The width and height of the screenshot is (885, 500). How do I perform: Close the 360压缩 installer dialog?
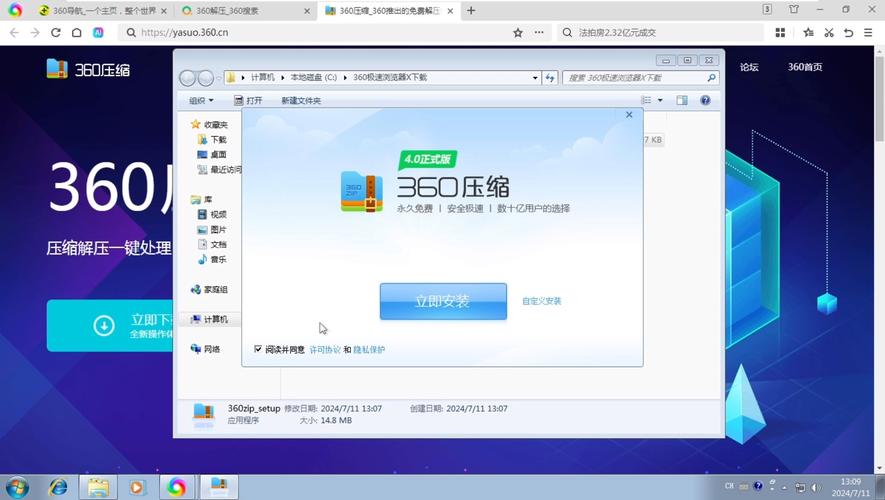click(x=629, y=115)
